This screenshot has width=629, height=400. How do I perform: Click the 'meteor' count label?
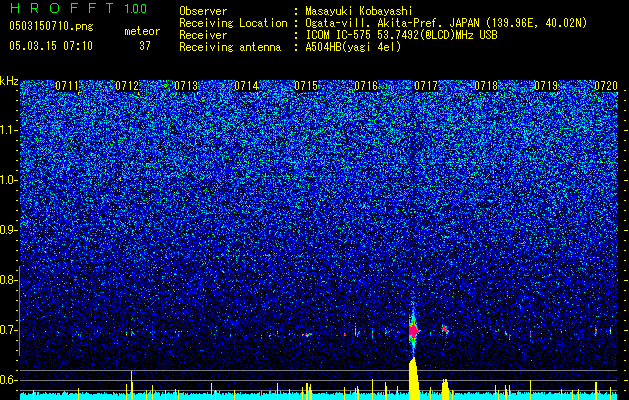click(142, 31)
